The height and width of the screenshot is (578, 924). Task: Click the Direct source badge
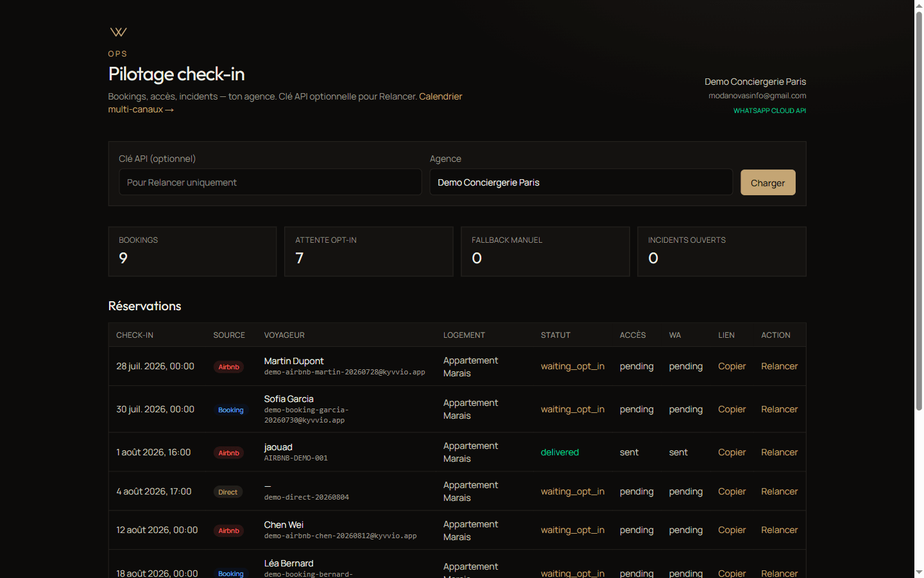pos(228,492)
